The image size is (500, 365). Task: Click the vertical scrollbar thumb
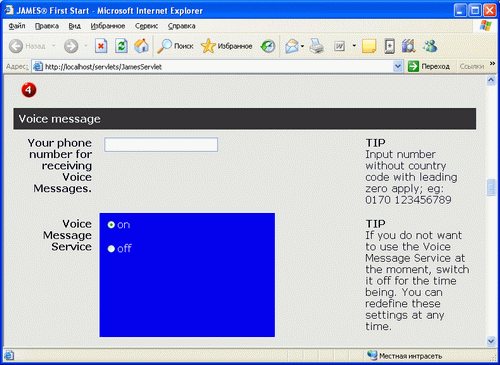coord(491,187)
